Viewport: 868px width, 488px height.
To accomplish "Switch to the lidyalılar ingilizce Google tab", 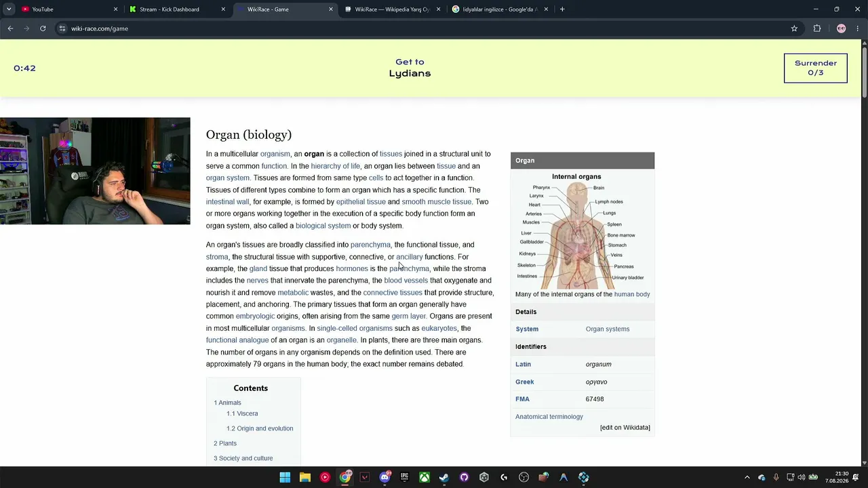I will coord(501,9).
